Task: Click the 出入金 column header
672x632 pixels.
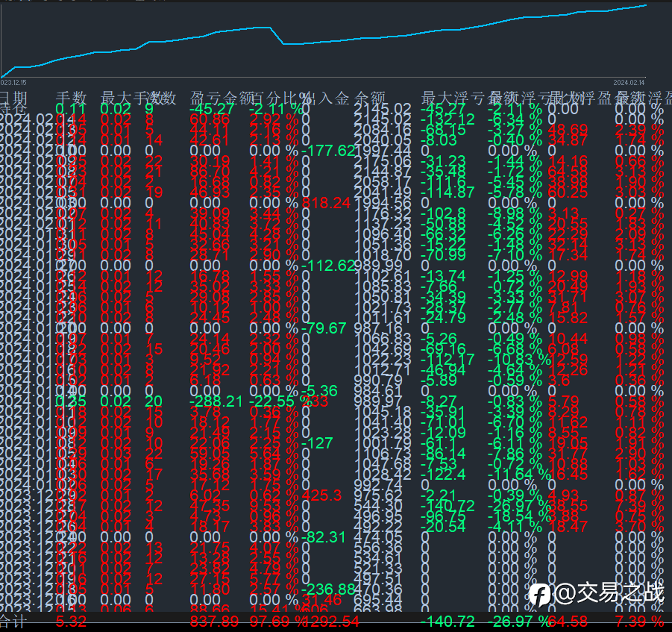Action: pos(326,98)
